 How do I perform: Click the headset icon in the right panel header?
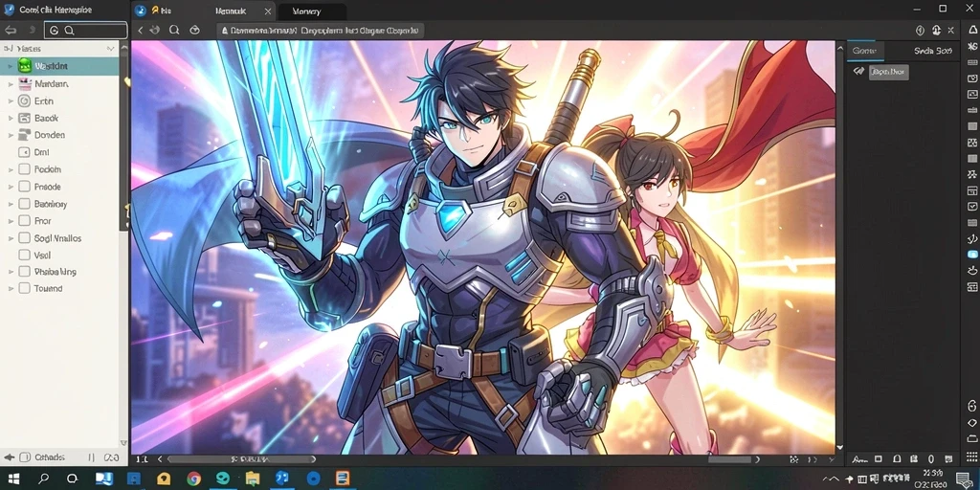click(936, 30)
